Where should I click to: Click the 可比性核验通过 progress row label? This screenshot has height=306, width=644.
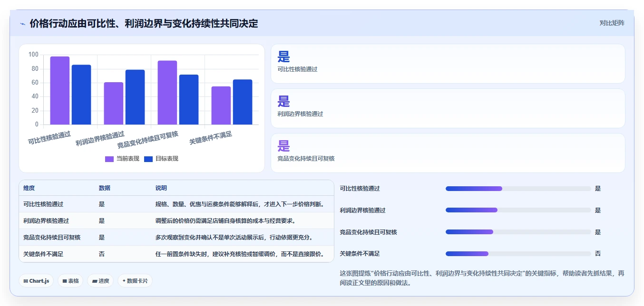[x=360, y=188]
